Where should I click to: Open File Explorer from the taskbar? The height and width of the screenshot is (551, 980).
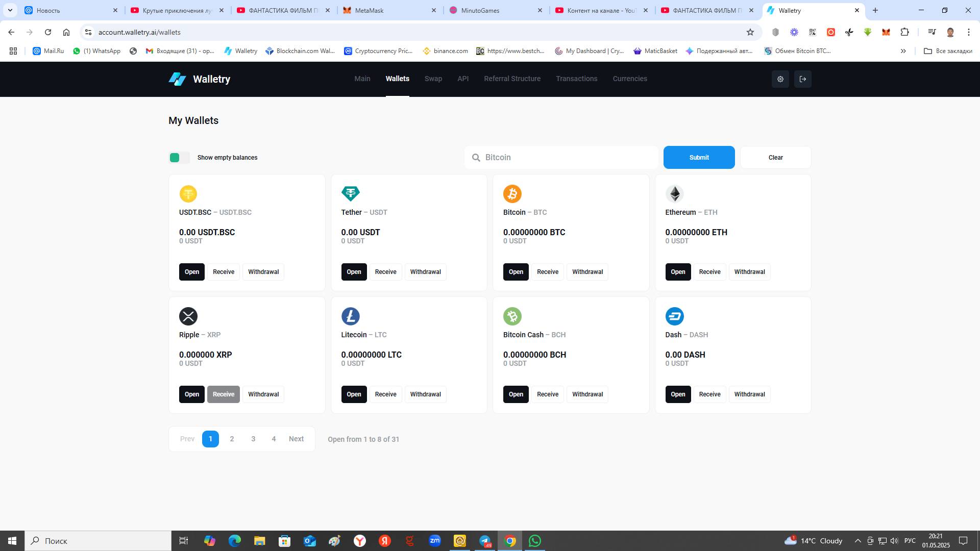(x=259, y=541)
